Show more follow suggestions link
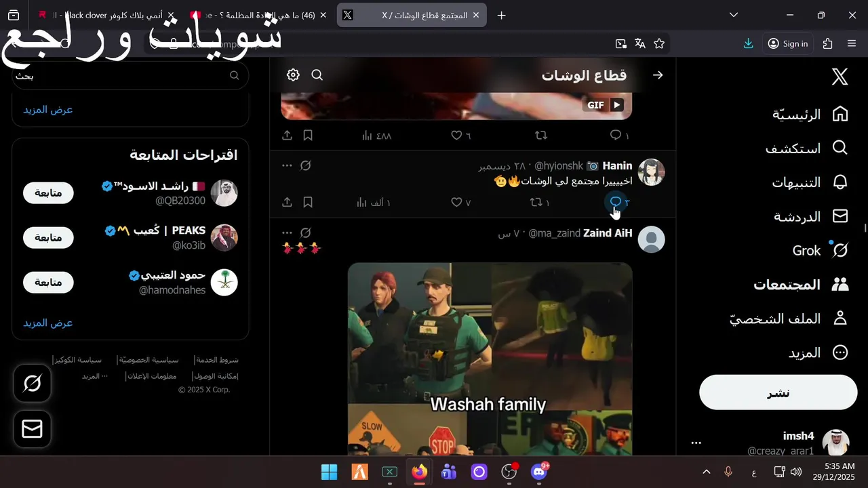 (x=48, y=323)
